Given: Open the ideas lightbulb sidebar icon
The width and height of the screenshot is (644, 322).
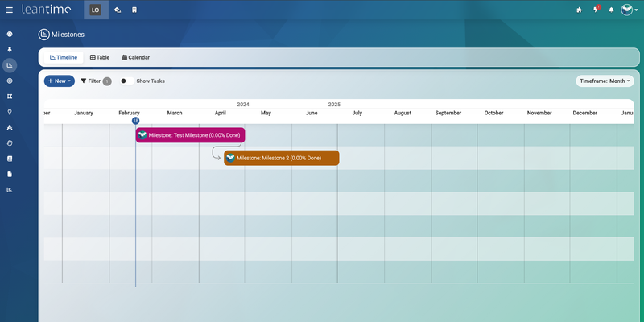Looking at the screenshot, I should pyautogui.click(x=10, y=112).
